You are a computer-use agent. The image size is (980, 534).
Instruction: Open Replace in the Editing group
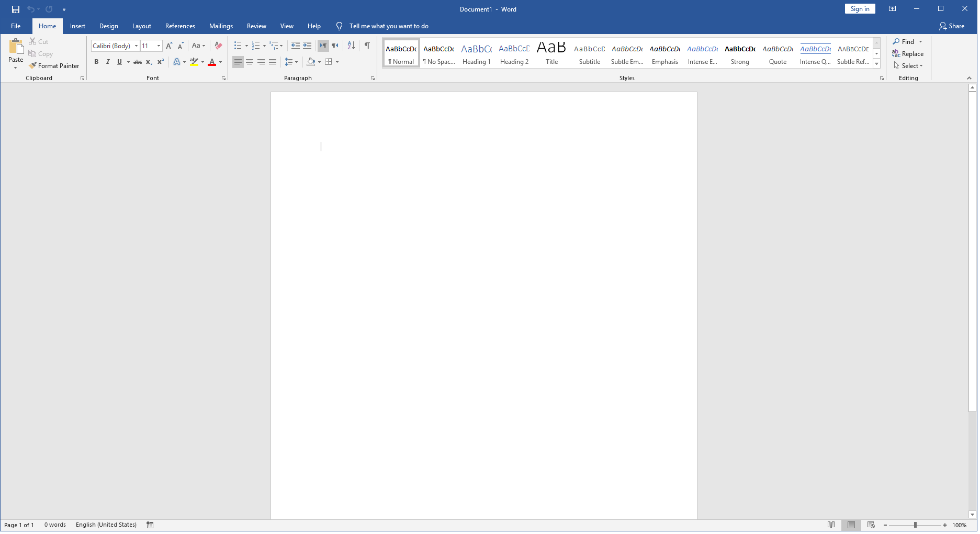[908, 53]
